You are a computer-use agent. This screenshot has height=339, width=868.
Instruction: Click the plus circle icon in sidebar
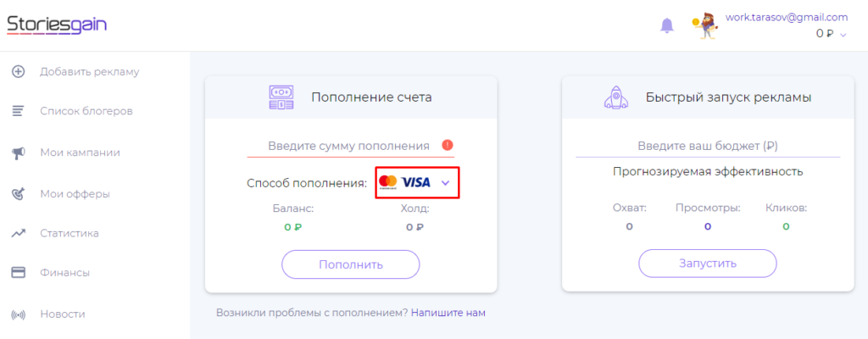(x=18, y=72)
